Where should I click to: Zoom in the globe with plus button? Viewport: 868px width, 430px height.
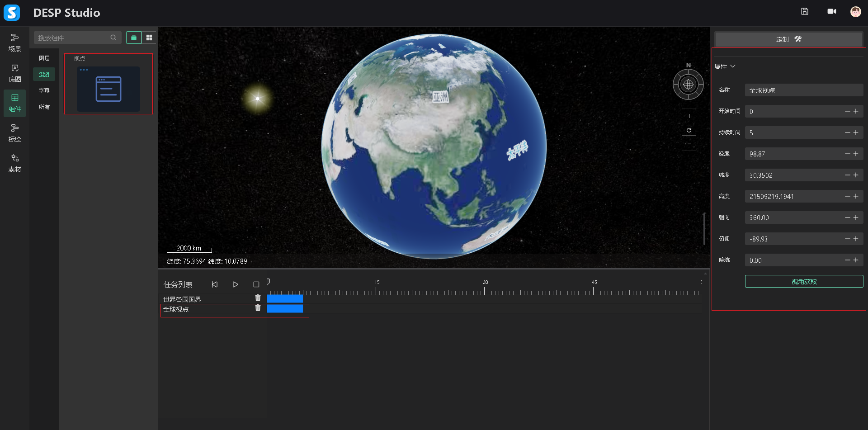(x=689, y=116)
